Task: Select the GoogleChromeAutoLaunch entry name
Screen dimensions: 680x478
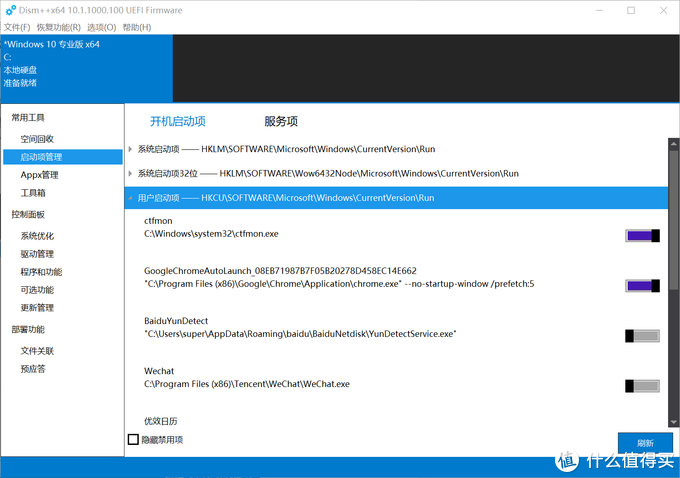Action: point(280,271)
